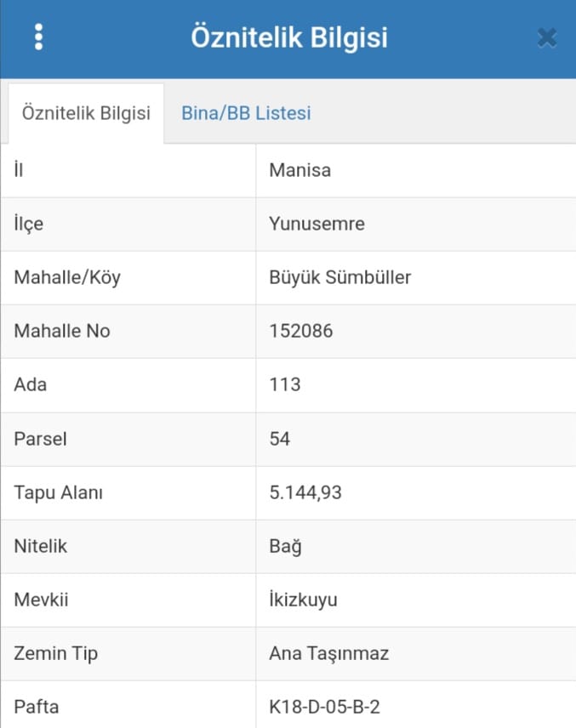Open the three-dot options menu
This screenshot has width=576, height=728.
pyautogui.click(x=38, y=37)
